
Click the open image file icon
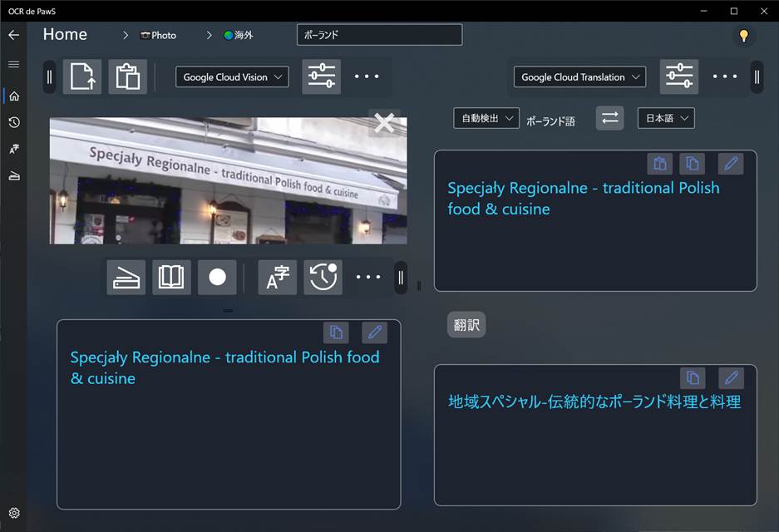point(82,76)
